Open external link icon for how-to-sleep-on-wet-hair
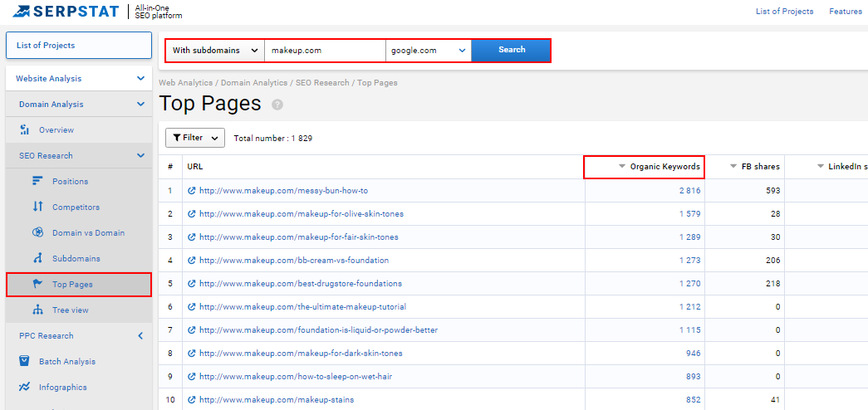 [x=192, y=376]
